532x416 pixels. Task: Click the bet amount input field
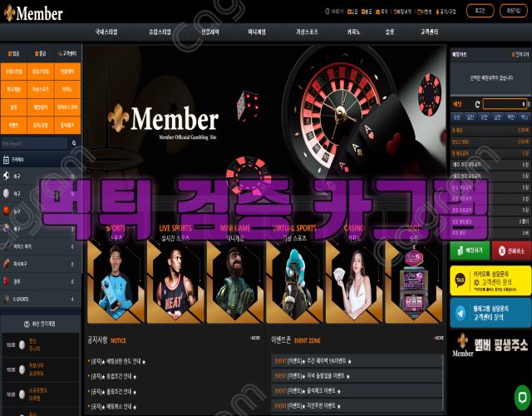(x=506, y=104)
